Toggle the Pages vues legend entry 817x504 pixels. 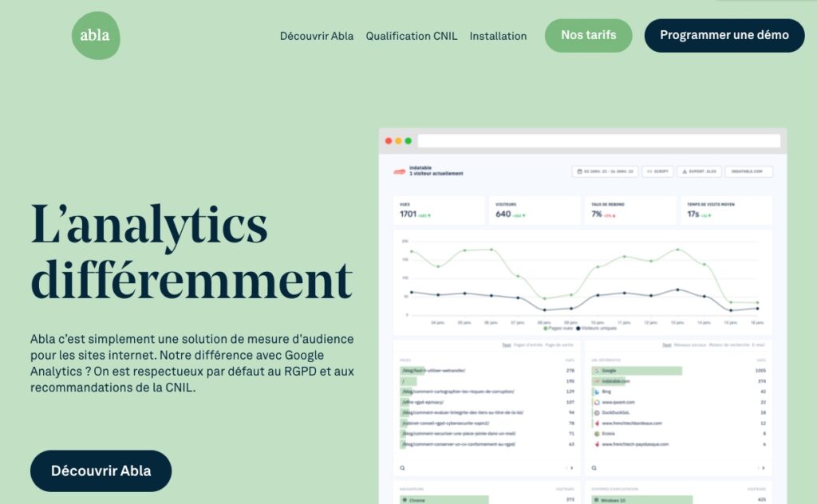click(558, 329)
